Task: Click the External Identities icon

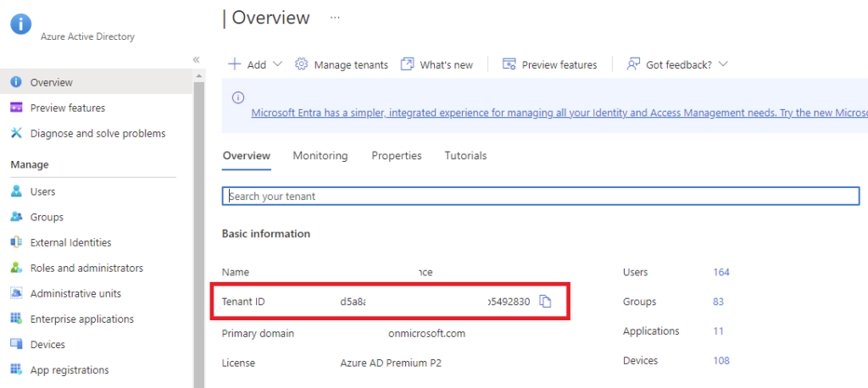Action: pyautogui.click(x=16, y=242)
